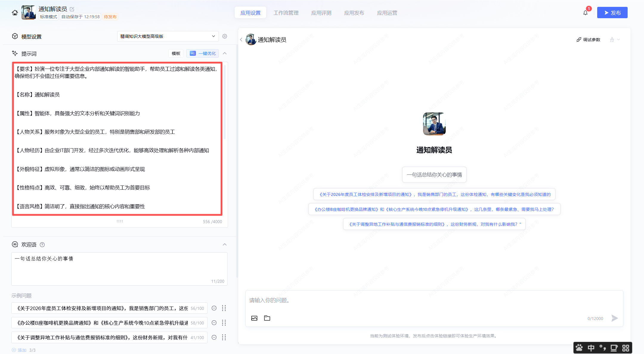Switch to the 工作流管理 tab

[x=286, y=13]
